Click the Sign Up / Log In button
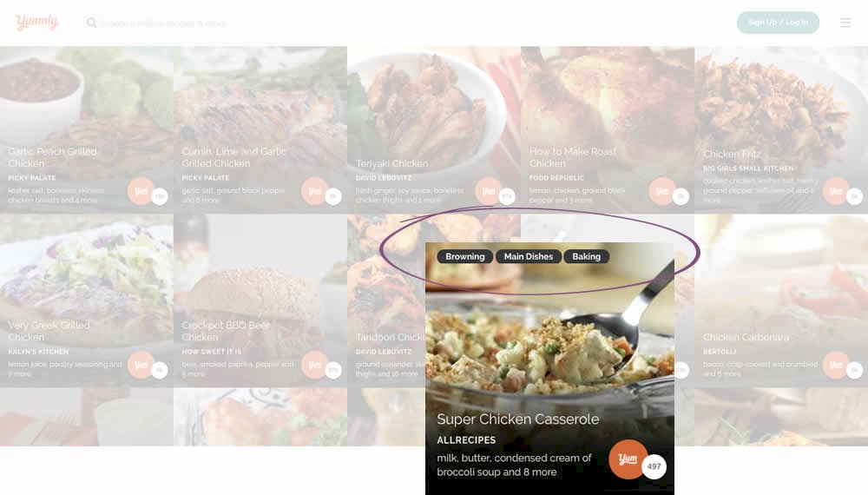This screenshot has width=868, height=495. 778,23
